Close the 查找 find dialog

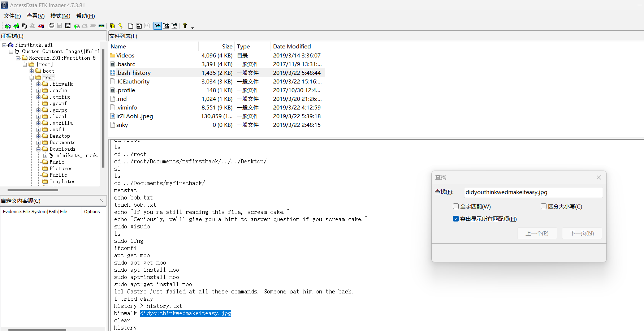pos(599,177)
